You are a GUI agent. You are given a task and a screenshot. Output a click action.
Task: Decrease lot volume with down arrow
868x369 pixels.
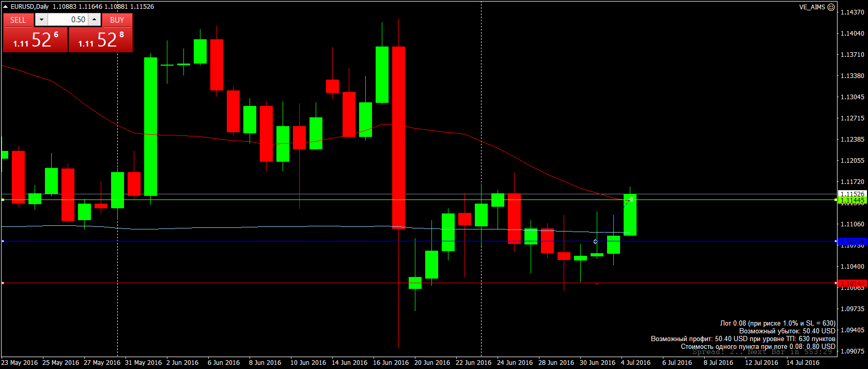coord(41,20)
